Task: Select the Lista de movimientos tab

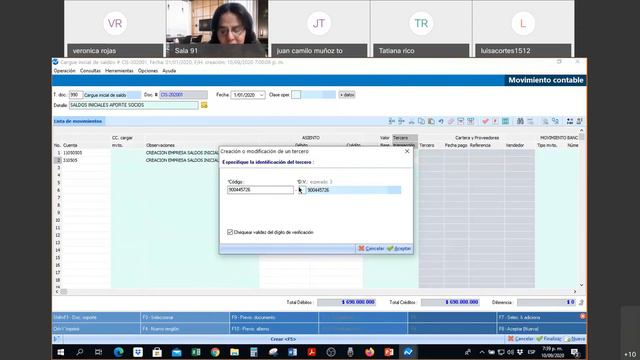Action: click(x=78, y=121)
